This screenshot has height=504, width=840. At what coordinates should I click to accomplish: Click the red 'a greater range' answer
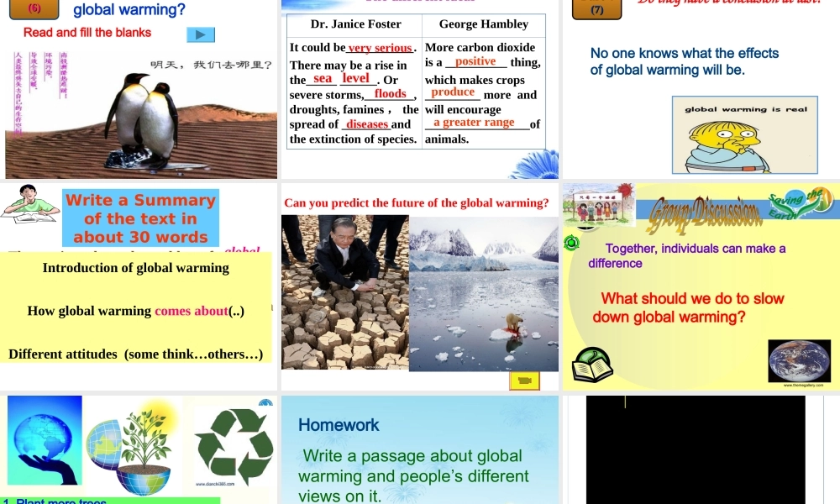pos(474,122)
